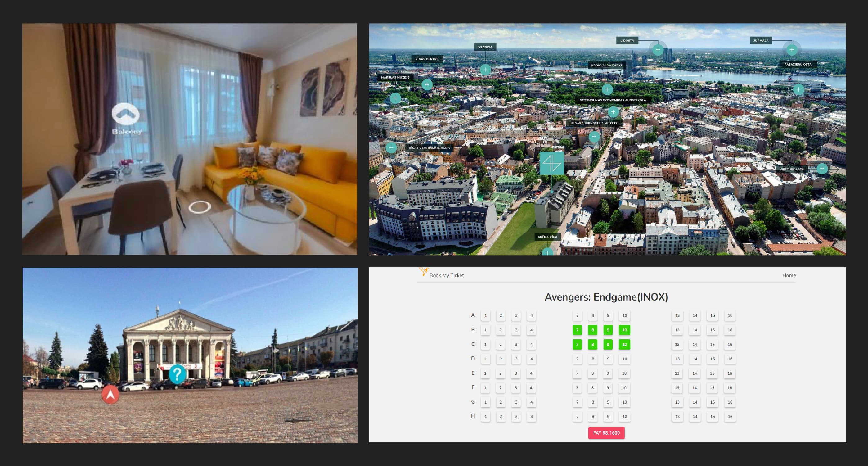Click the Balcony navigation arrow hotspot
This screenshot has width=868, height=466.
[126, 114]
